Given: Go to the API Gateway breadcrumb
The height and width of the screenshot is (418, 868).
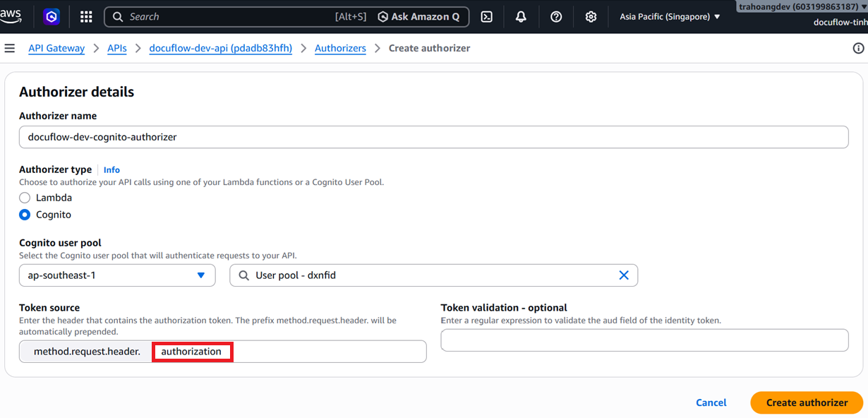Looking at the screenshot, I should tap(56, 48).
